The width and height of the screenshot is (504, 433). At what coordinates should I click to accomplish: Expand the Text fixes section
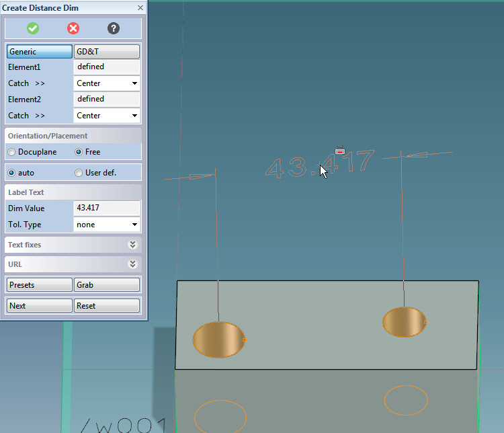(132, 245)
